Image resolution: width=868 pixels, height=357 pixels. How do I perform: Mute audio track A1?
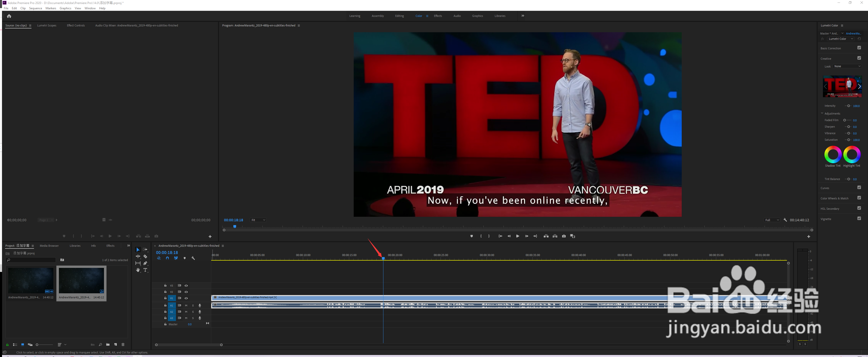pyautogui.click(x=186, y=305)
